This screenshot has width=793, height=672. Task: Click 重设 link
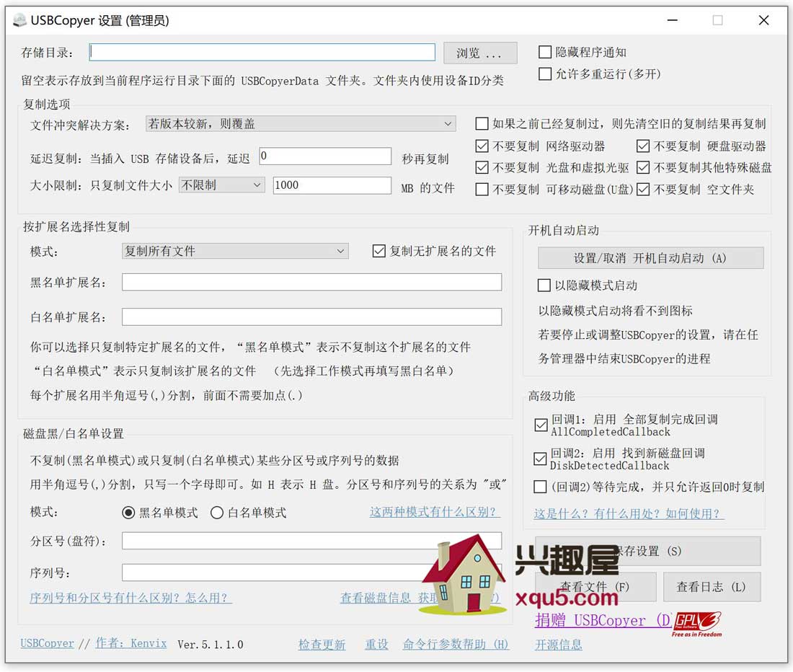tap(377, 644)
